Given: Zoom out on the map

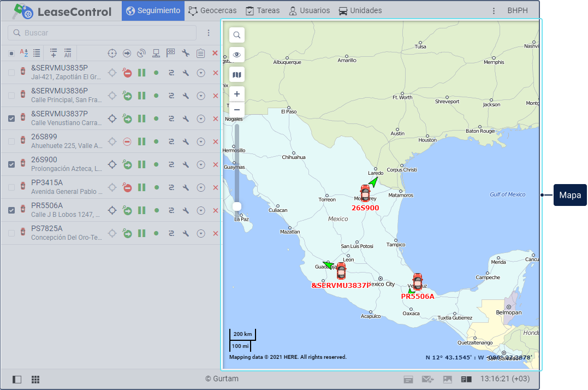Looking at the screenshot, I should (x=237, y=109).
